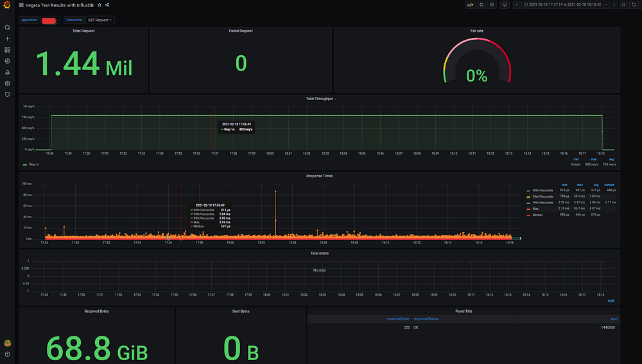
Task: Add a new panel to the dashboard
Action: pos(470,4)
